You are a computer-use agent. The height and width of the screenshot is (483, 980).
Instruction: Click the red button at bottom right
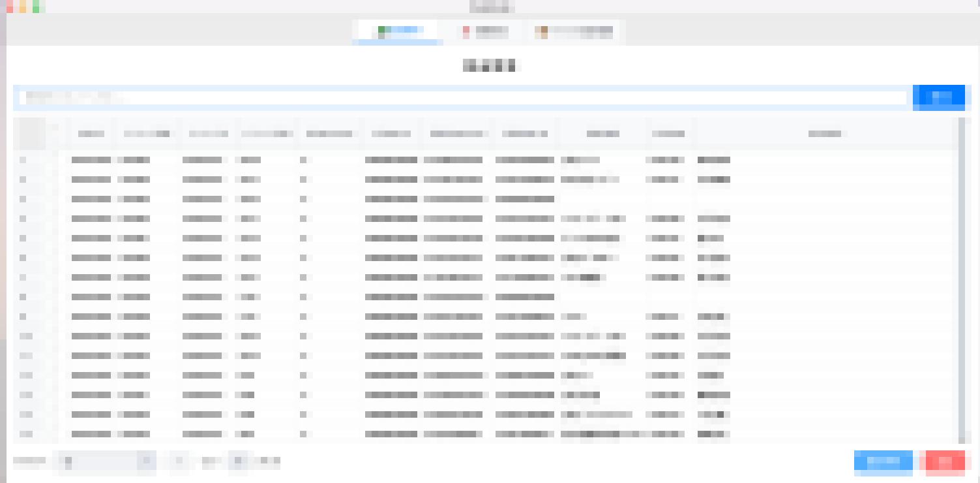945,461
